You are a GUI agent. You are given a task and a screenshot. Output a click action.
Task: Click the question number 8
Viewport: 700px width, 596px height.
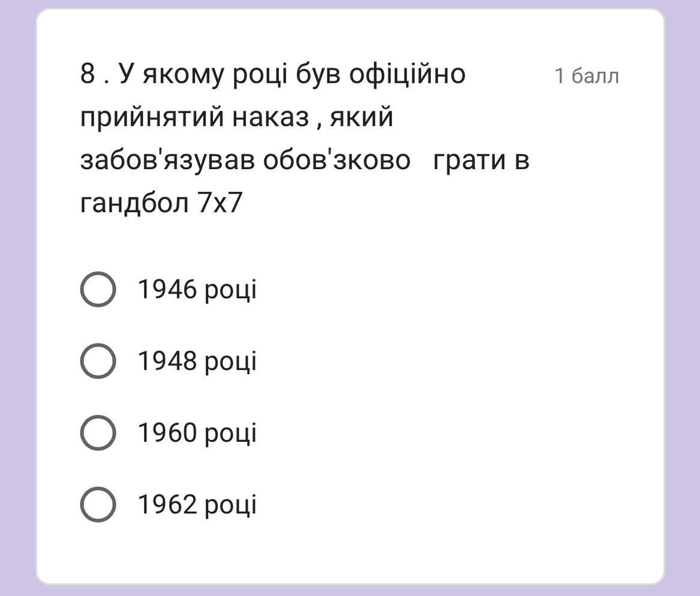pos(88,74)
